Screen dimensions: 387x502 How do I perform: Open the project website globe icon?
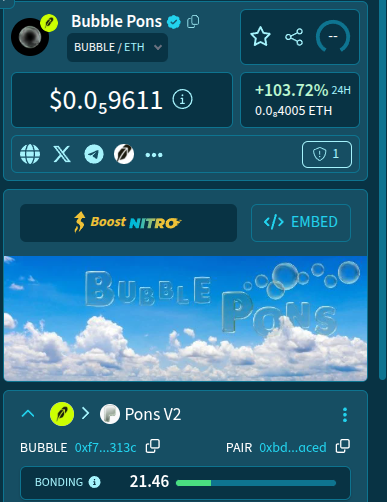click(30, 154)
